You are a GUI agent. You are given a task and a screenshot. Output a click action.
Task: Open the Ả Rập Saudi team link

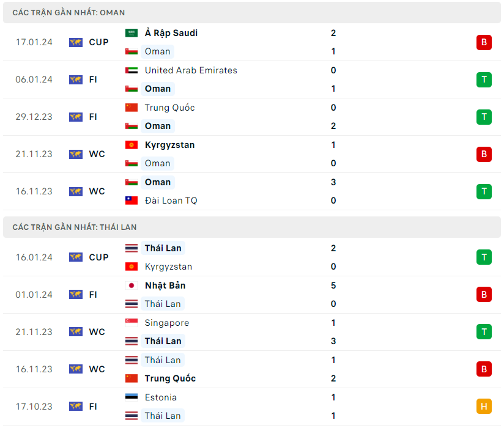point(171,33)
